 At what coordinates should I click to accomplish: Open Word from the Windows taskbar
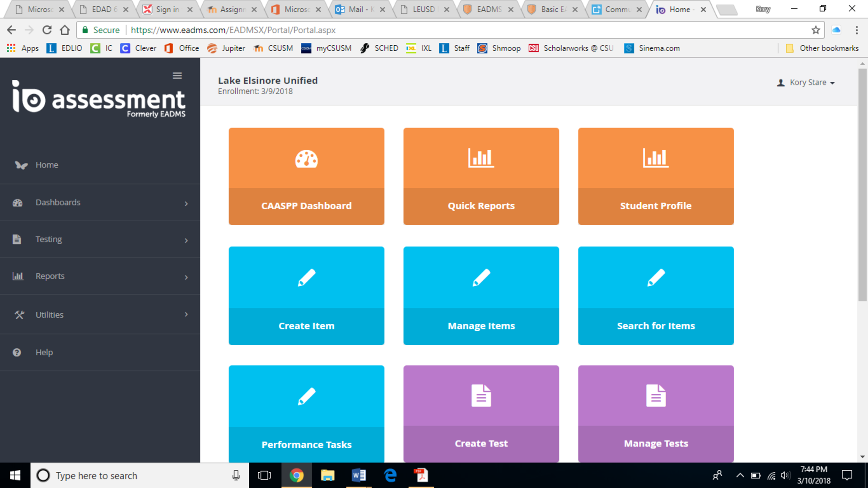pyautogui.click(x=359, y=475)
